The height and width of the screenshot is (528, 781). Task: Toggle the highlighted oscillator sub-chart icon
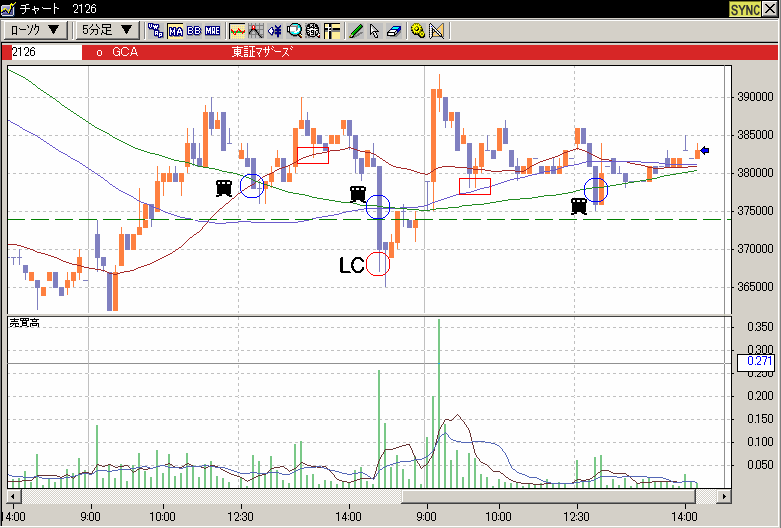tap(237, 31)
